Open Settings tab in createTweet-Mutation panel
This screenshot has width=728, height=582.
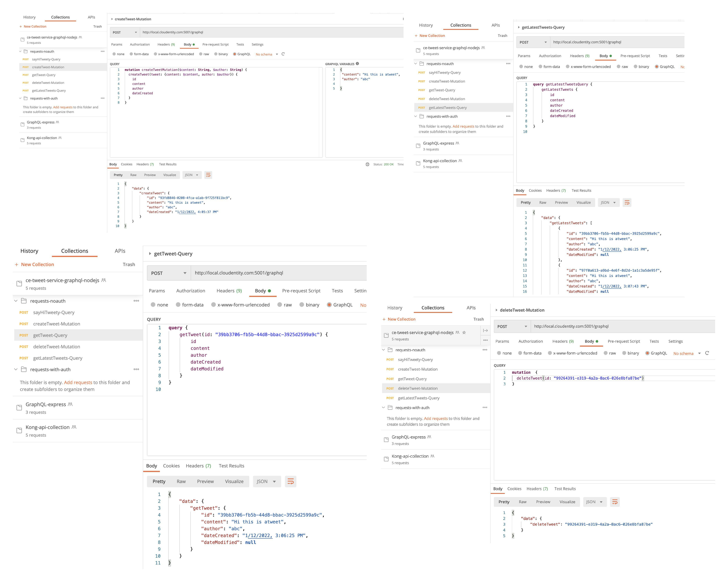[x=257, y=44]
